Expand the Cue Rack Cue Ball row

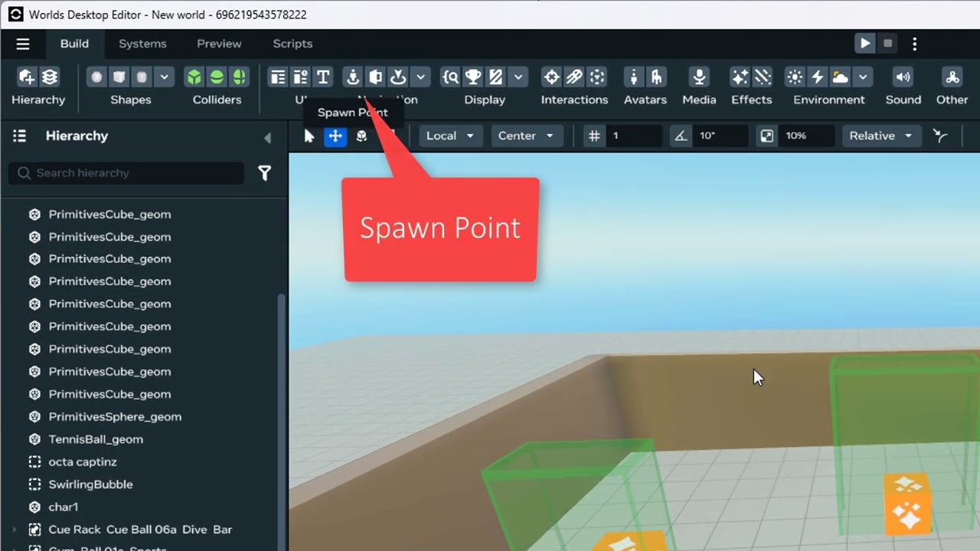(14, 530)
